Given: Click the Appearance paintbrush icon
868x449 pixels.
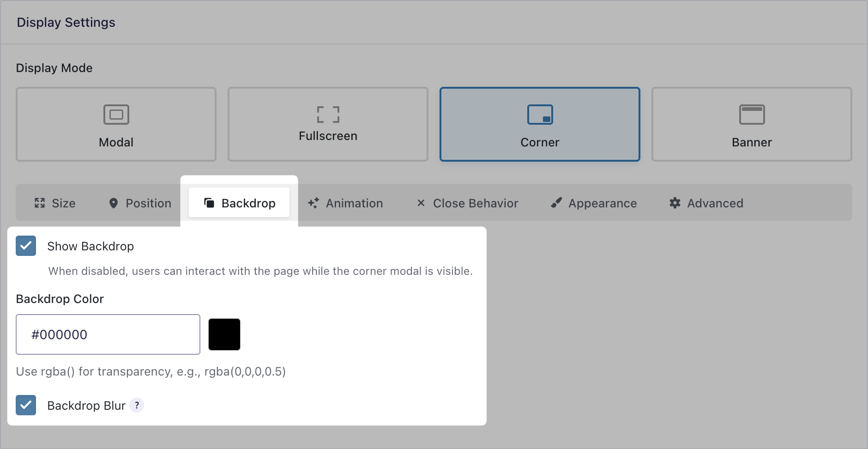Looking at the screenshot, I should 556,203.
